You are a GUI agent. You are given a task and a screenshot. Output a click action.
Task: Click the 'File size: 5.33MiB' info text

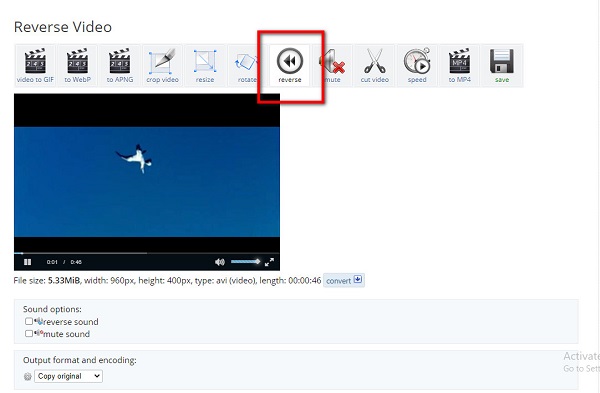[x=47, y=280]
